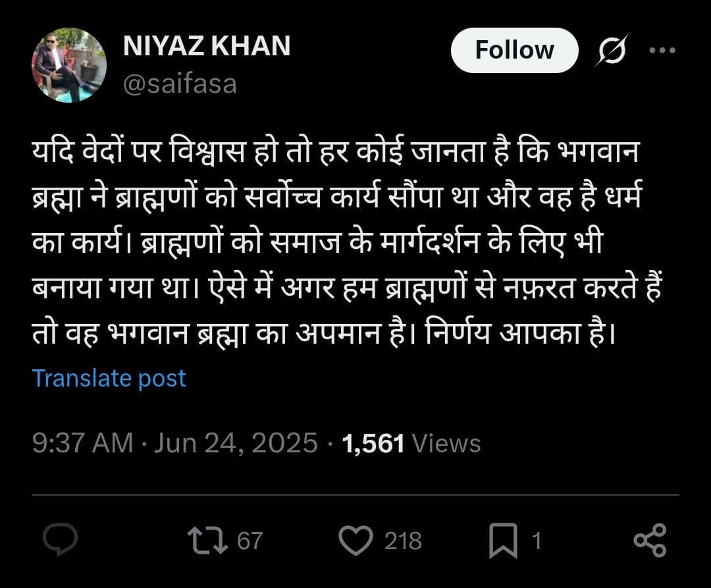Screen dimensions: 711x588
Task: Open the @saifasa handle
Action: [179, 84]
